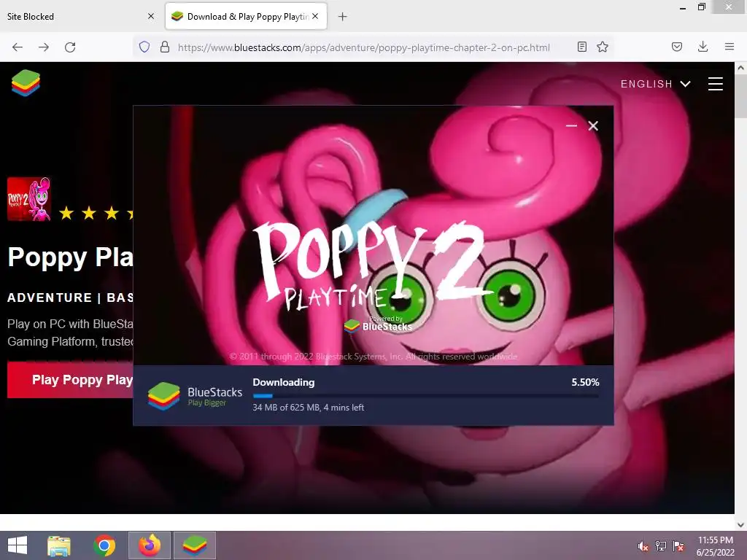Switch to Firefox on the taskbar
The image size is (747, 560).
tap(150, 545)
